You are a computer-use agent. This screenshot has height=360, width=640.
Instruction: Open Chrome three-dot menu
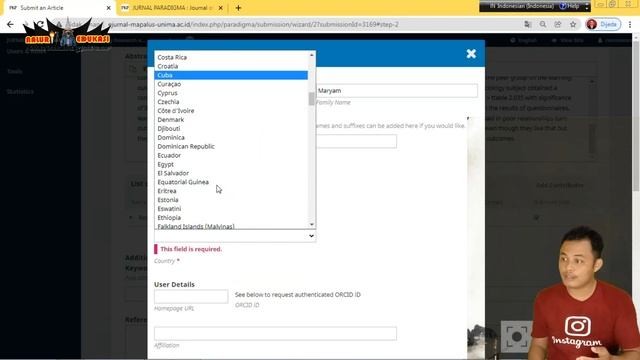(630, 24)
